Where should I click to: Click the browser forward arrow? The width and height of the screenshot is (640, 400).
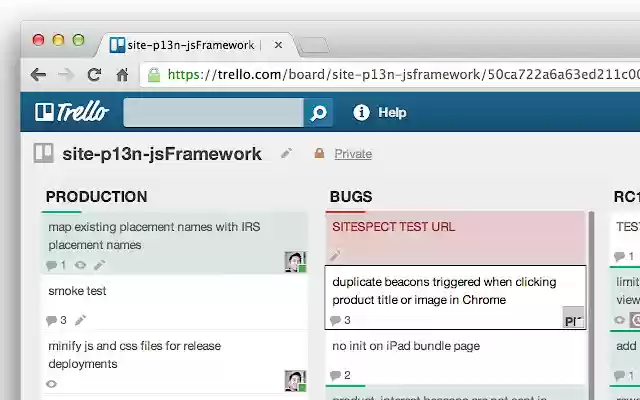(66, 75)
